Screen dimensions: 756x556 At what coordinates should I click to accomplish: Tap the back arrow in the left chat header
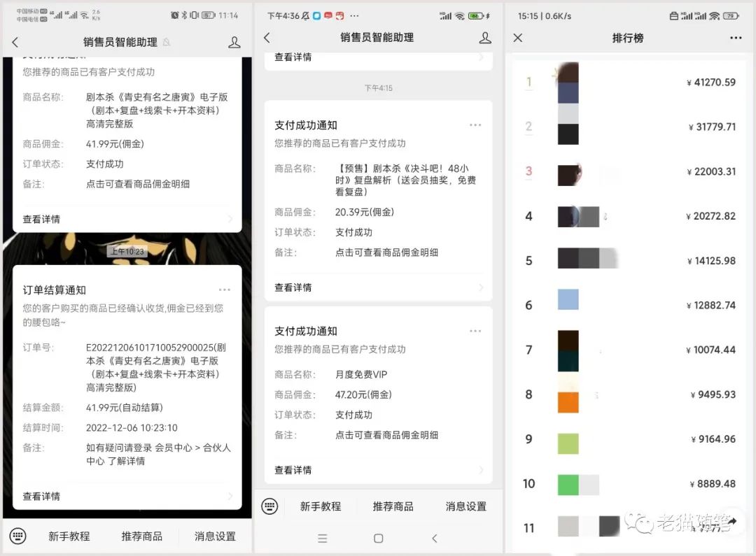pyautogui.click(x=15, y=43)
